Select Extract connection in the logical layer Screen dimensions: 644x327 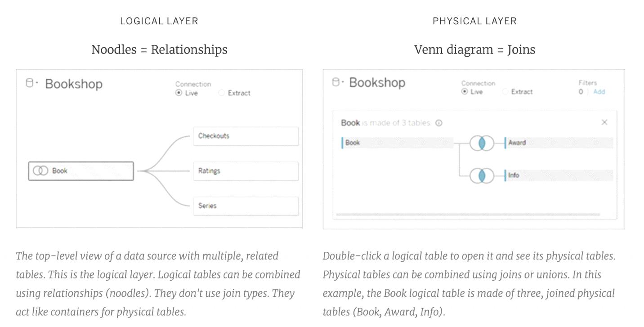coord(221,93)
